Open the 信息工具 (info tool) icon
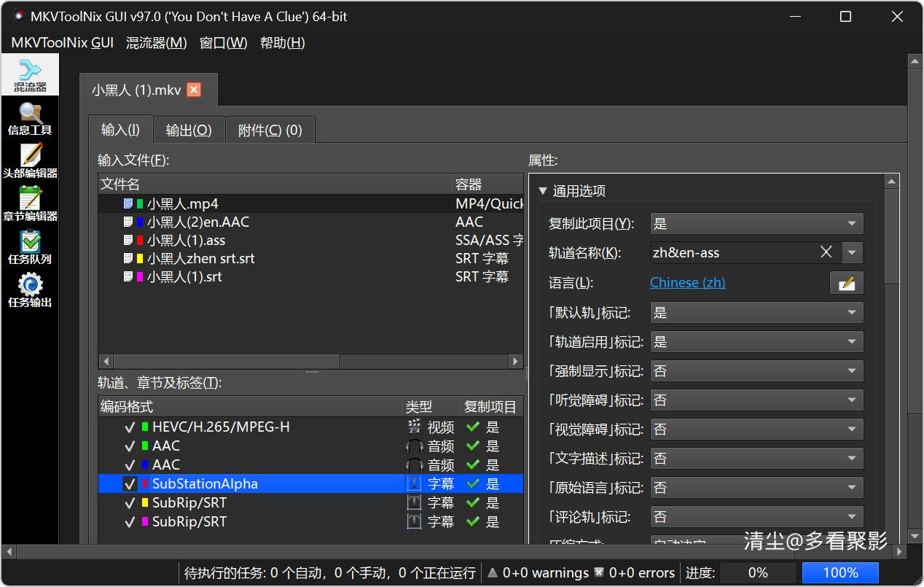 (x=29, y=119)
